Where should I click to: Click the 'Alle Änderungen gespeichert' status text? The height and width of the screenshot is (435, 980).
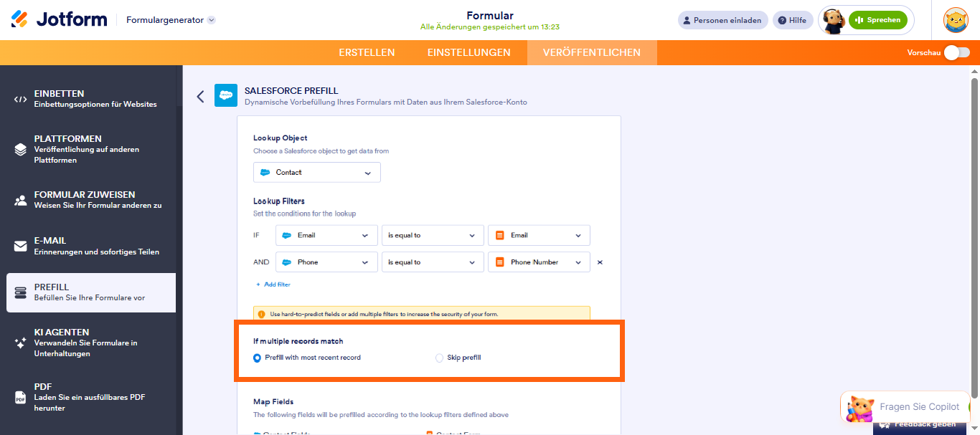490,27
